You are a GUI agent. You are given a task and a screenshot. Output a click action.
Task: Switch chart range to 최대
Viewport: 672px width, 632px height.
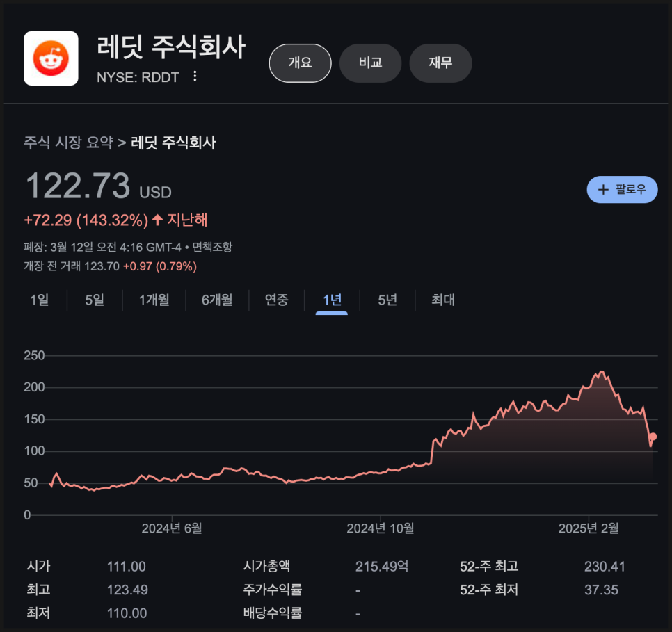point(442,300)
